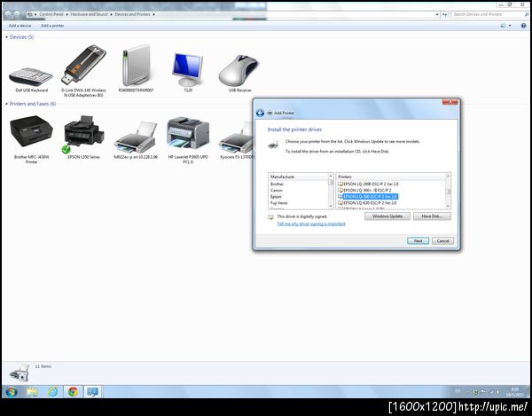532x416 pixels.
Task: Open the driver signing importance link
Action: (x=311, y=224)
